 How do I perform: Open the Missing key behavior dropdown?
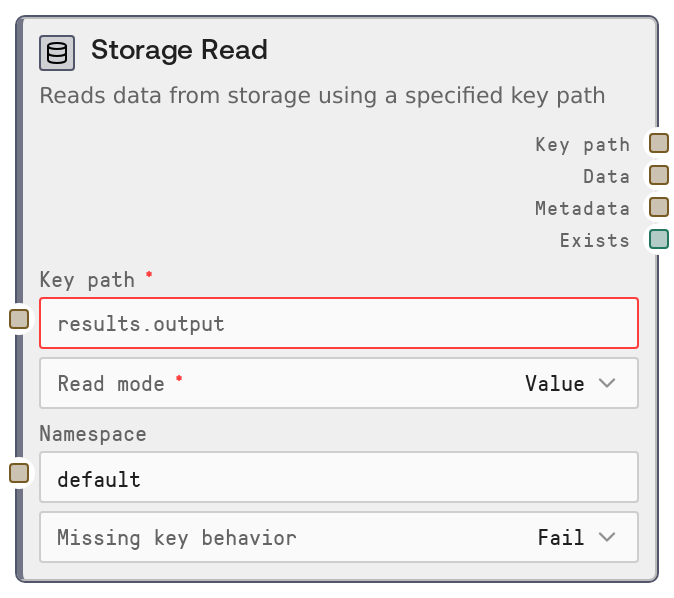click(338, 537)
